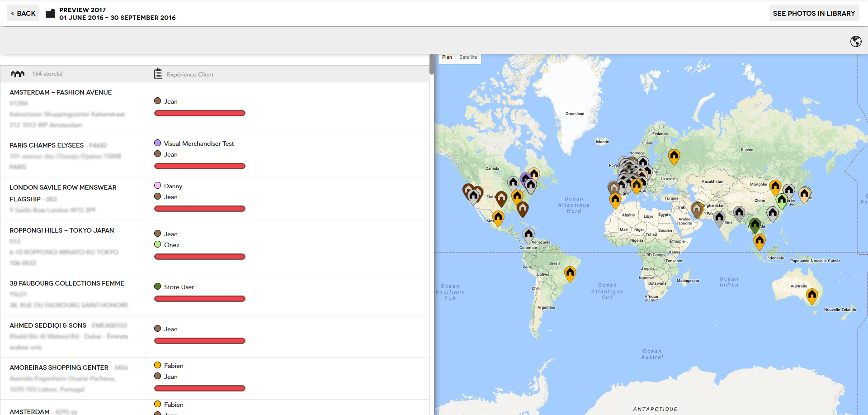Click the light green dot beside Onez
The height and width of the screenshot is (415, 868).
pyautogui.click(x=158, y=244)
